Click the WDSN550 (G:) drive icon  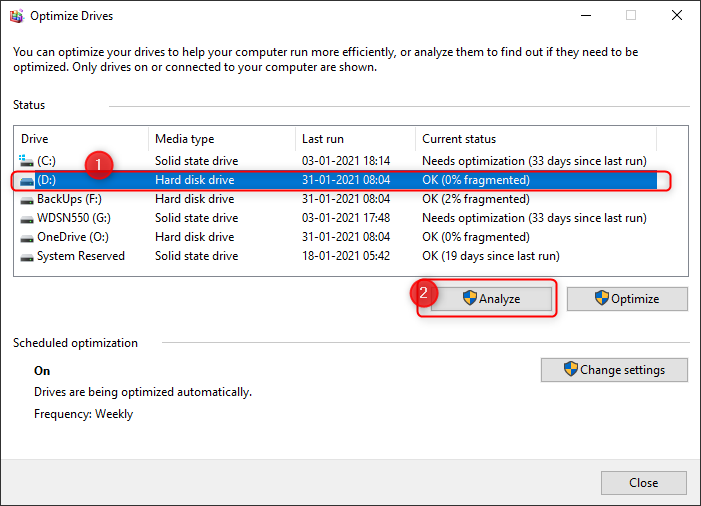(26, 219)
